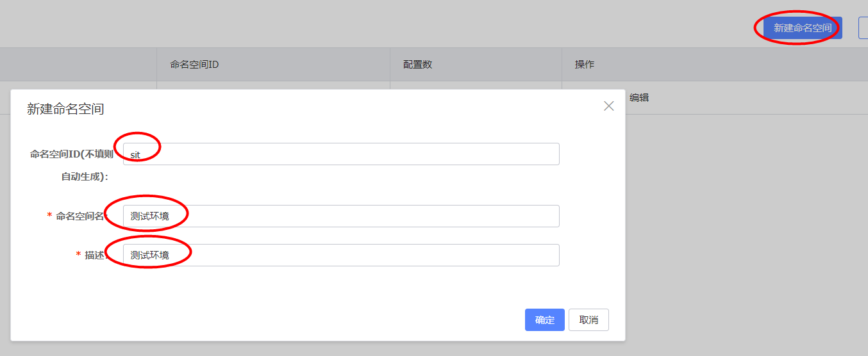Viewport: 868px width, 356px height.
Task: Click the red asterisk beside 描述
Action: pos(78,255)
